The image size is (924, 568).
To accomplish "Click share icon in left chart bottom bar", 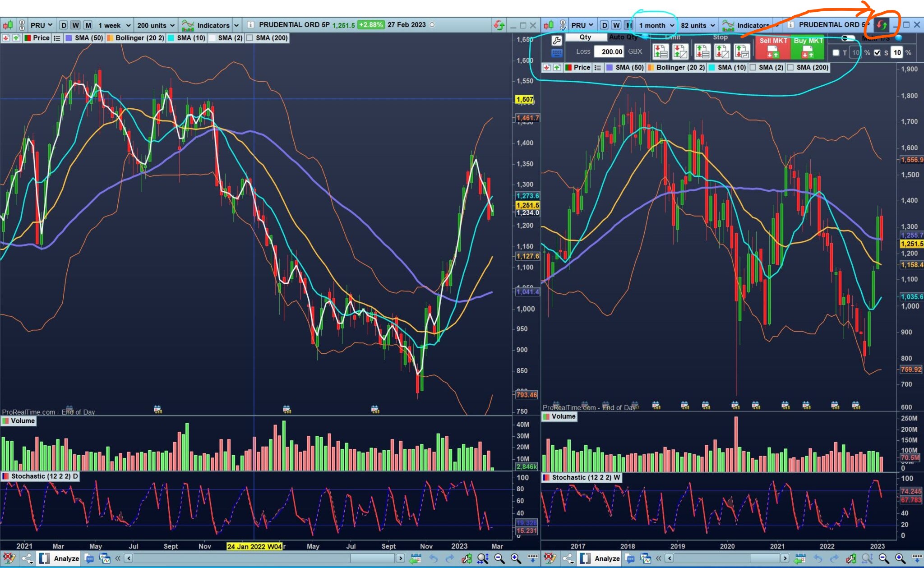I will [x=27, y=559].
